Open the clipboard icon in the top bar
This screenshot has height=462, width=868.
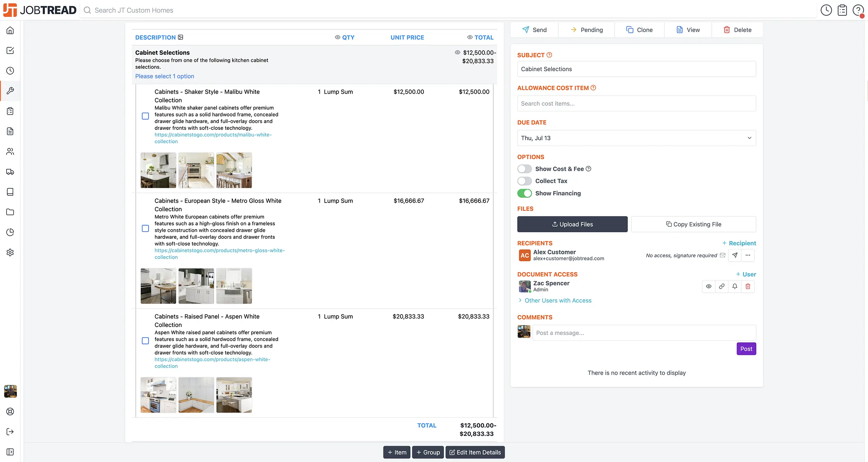point(842,10)
